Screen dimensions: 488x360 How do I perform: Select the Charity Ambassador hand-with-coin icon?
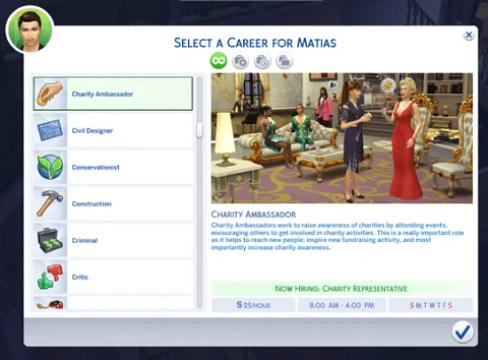(x=50, y=94)
